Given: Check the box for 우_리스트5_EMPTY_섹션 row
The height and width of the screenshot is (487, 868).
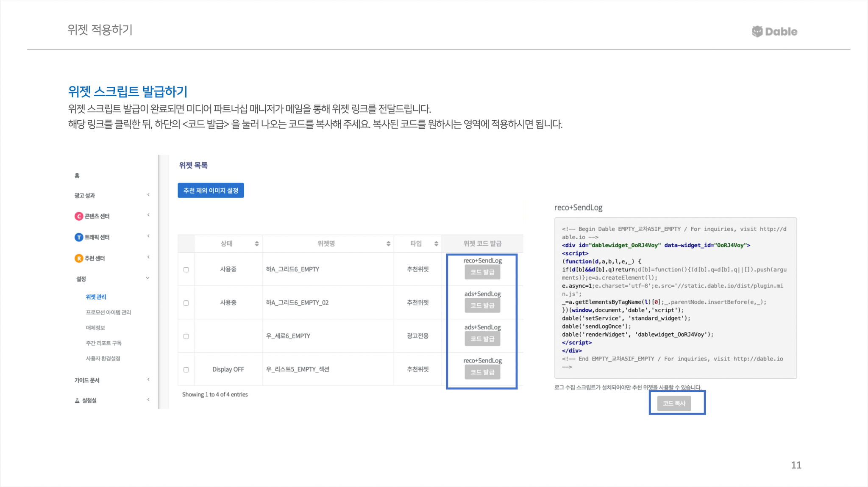Looking at the screenshot, I should click(x=186, y=370).
